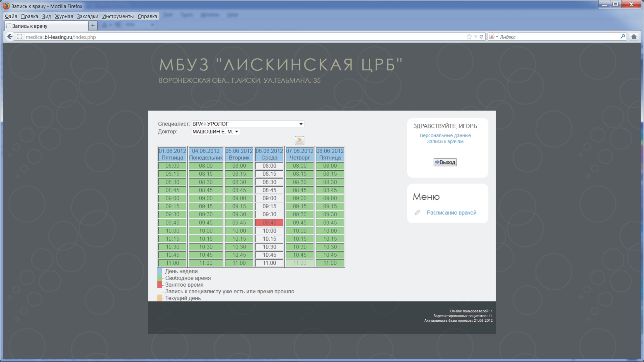
Task: Minimize the Firefox window
Action: click(604, 4)
